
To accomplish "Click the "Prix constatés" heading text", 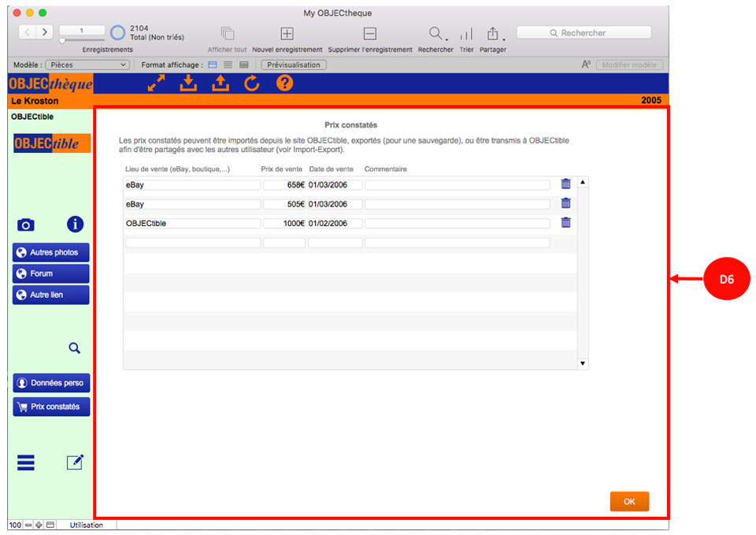I will [x=351, y=125].
